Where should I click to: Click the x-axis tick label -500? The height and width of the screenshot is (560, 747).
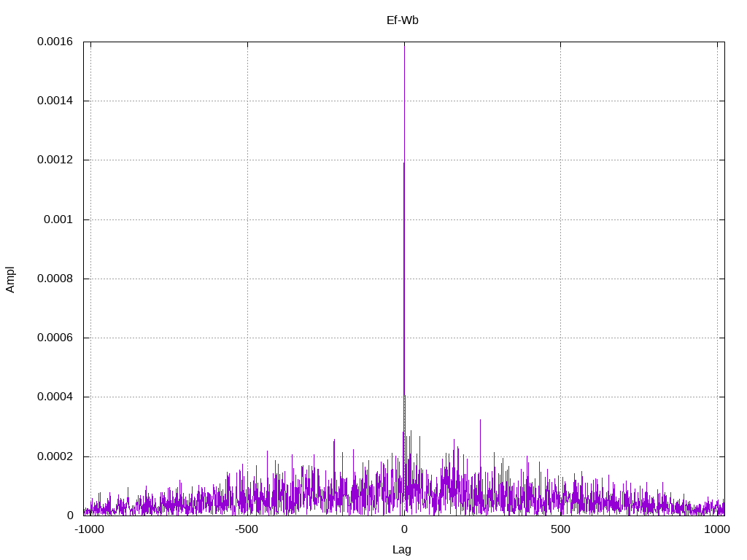(247, 529)
